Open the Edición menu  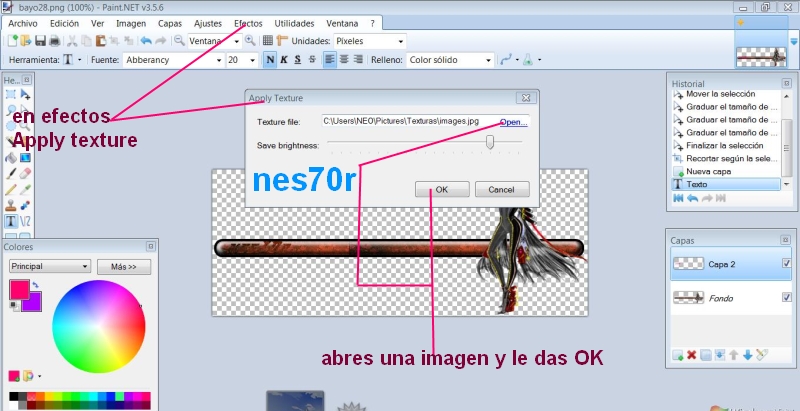64,23
